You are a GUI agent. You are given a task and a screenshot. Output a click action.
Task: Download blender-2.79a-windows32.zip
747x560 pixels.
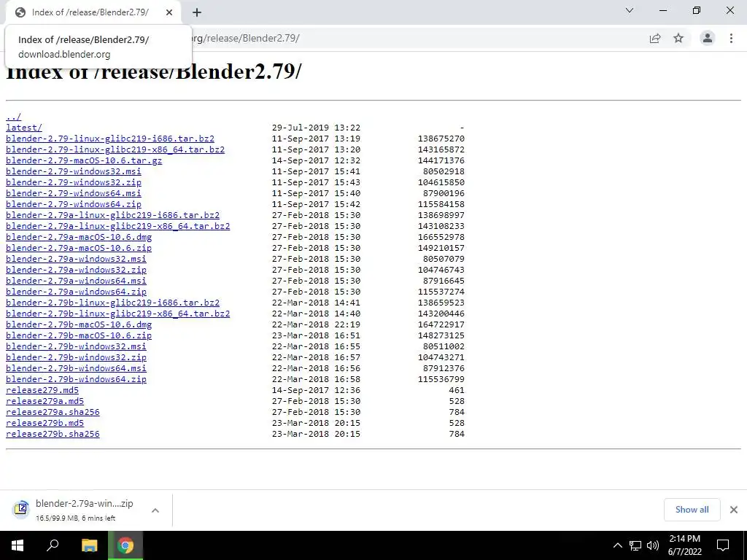(x=76, y=270)
